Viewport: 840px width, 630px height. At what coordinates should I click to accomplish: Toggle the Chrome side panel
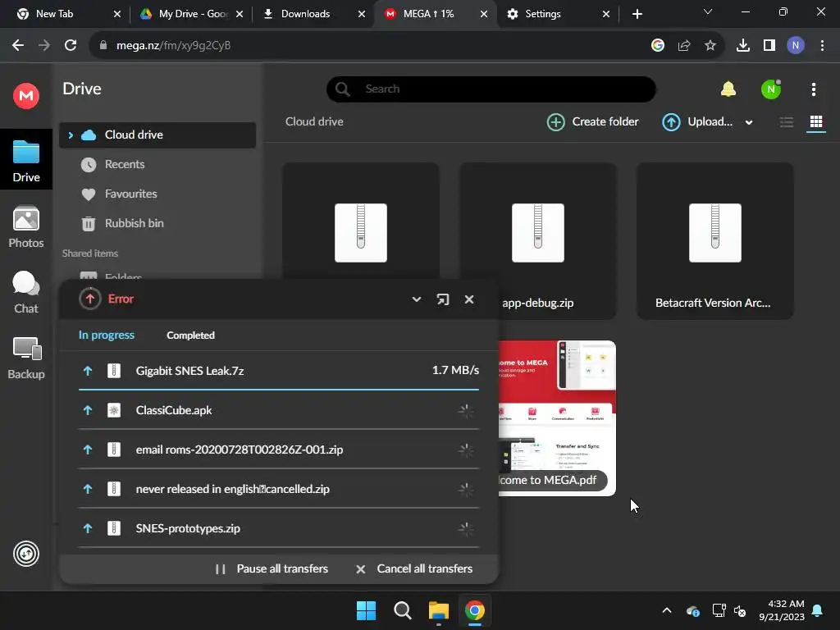(x=769, y=46)
